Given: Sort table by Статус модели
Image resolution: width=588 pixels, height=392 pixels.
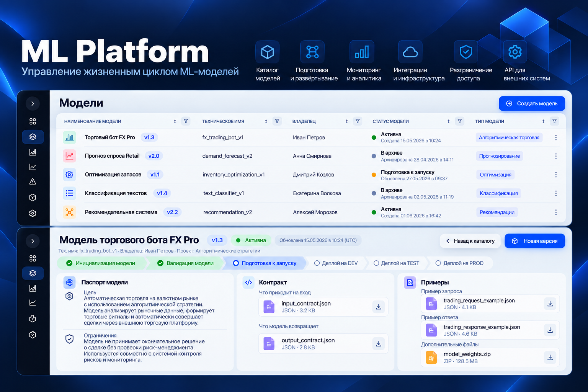Looking at the screenshot, I should pyautogui.click(x=449, y=121).
